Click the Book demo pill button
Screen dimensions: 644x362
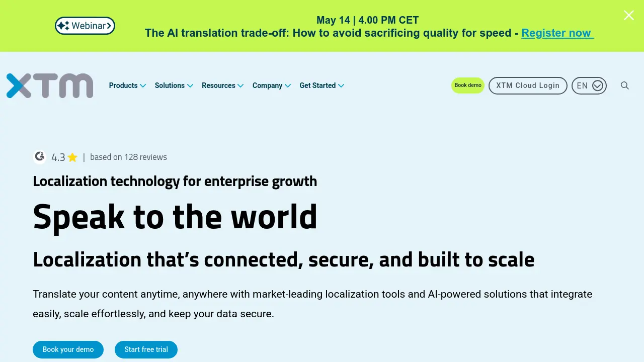[468, 85]
